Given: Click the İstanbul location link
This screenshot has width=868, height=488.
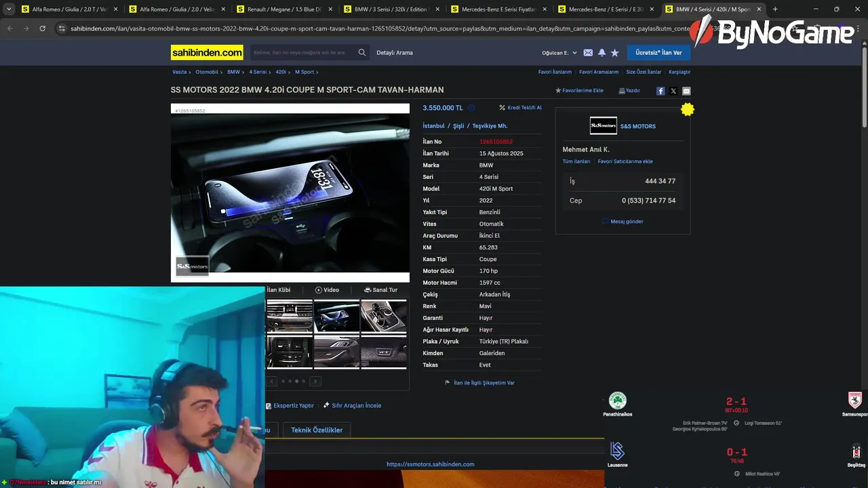Looking at the screenshot, I should [433, 126].
